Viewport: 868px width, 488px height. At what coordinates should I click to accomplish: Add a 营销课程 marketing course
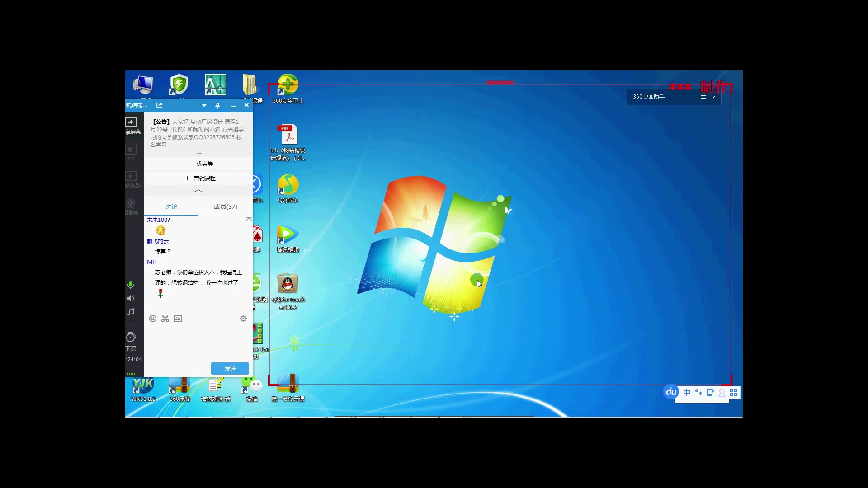pos(200,178)
